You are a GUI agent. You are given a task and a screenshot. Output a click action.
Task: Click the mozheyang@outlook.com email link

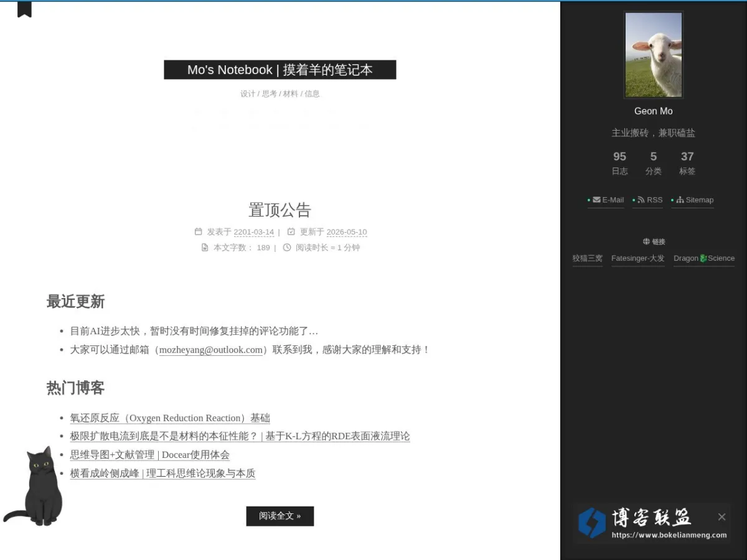tap(211, 350)
